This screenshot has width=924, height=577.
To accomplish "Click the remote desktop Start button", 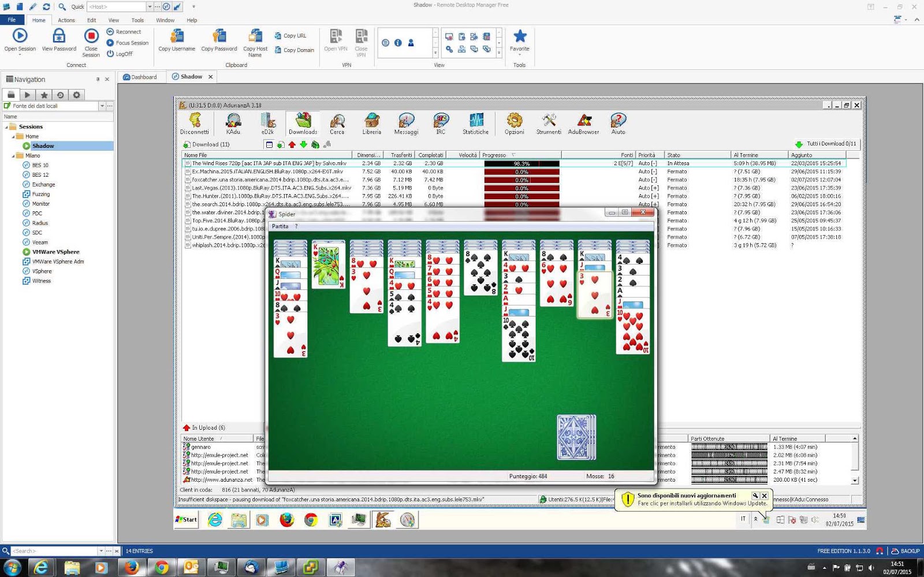I will 187,520.
